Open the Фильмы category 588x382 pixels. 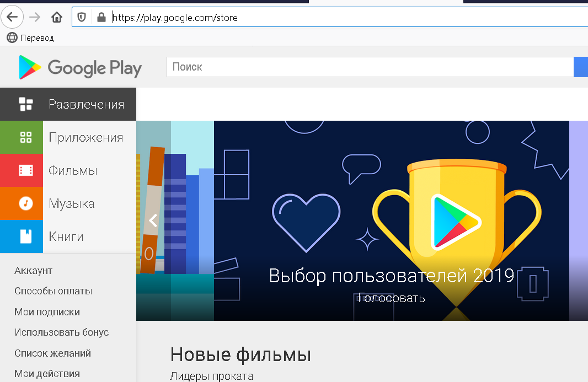(68, 170)
